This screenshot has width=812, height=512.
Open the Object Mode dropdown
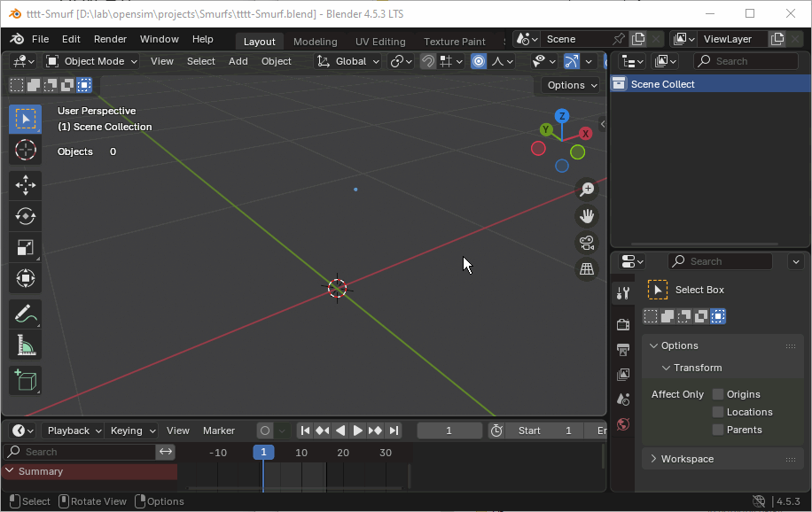coord(91,62)
